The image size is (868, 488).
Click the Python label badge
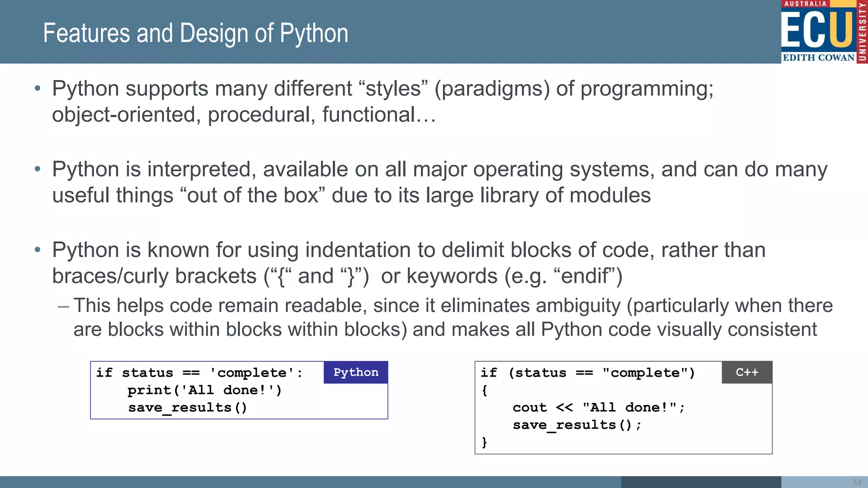tap(356, 372)
